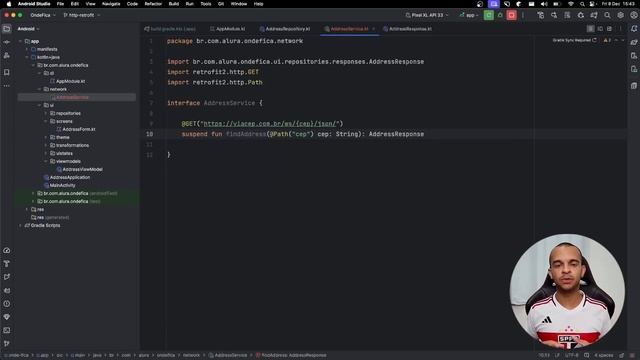Open more run actions vertical dots
The height and width of the screenshot is (360, 640).
point(523,15)
